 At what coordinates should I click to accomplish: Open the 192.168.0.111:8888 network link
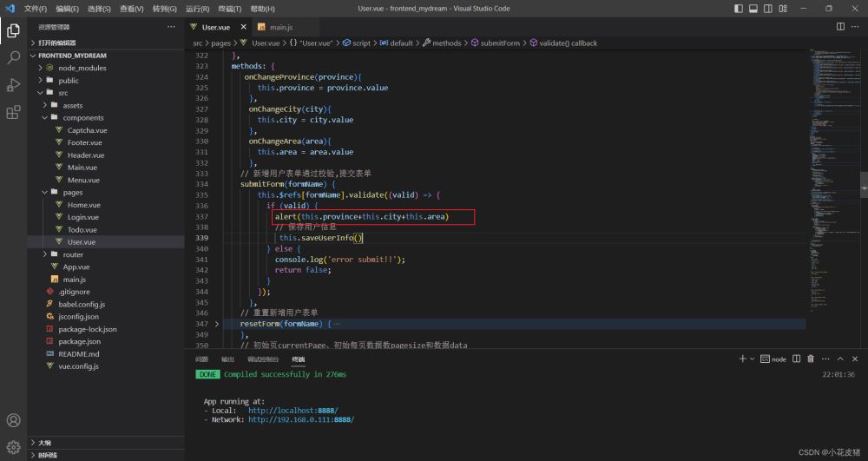click(x=300, y=419)
